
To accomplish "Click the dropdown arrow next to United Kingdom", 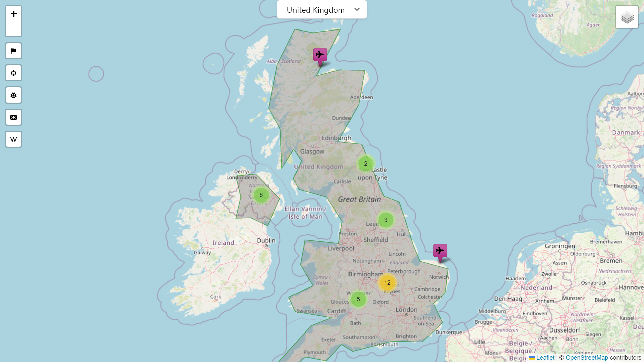I will [x=357, y=10].
